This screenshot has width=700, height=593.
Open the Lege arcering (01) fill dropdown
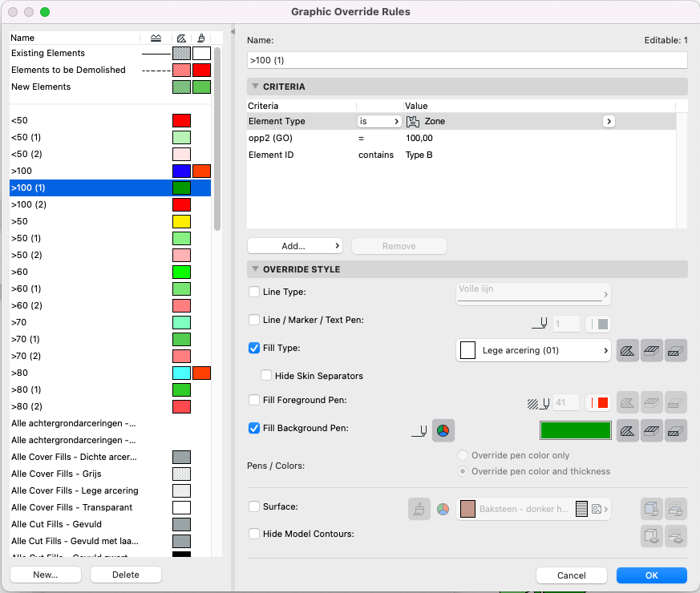click(533, 351)
